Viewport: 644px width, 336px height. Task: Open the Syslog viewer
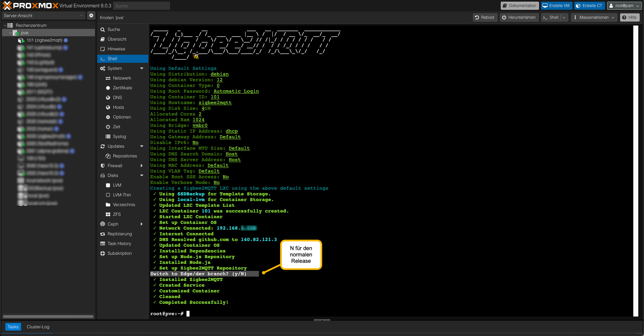pyautogui.click(x=107, y=136)
